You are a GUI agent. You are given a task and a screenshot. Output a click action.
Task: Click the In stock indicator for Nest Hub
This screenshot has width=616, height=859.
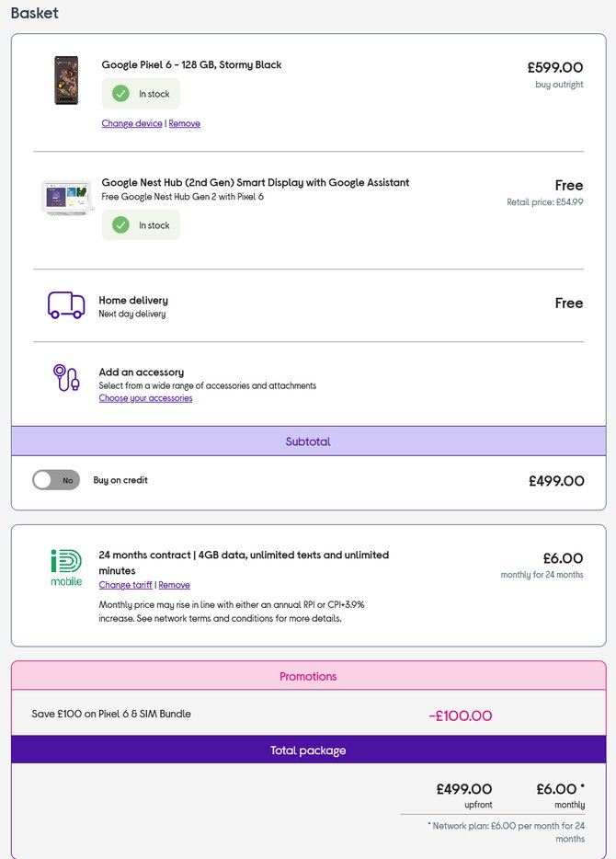(x=141, y=224)
